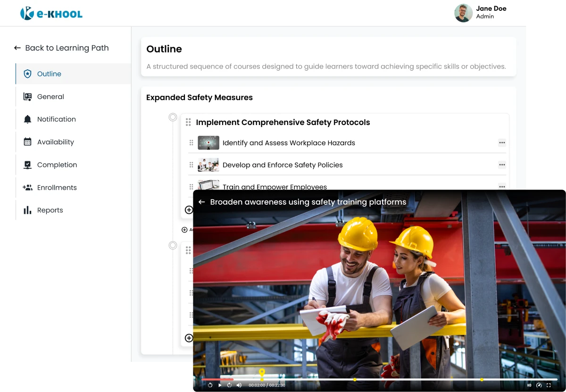This screenshot has height=392, width=566.
Task: Open more options for Train and Empower Employees
Action: pos(502,187)
